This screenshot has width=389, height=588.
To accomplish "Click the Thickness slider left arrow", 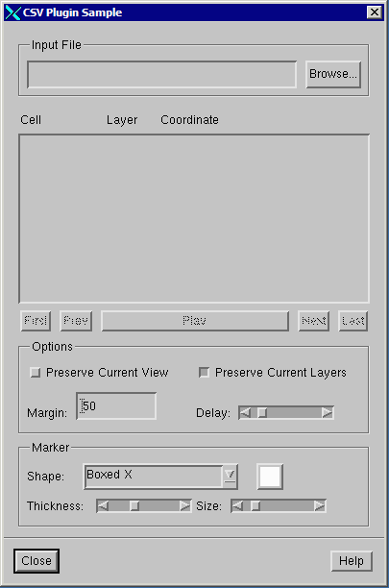I will (103, 506).
